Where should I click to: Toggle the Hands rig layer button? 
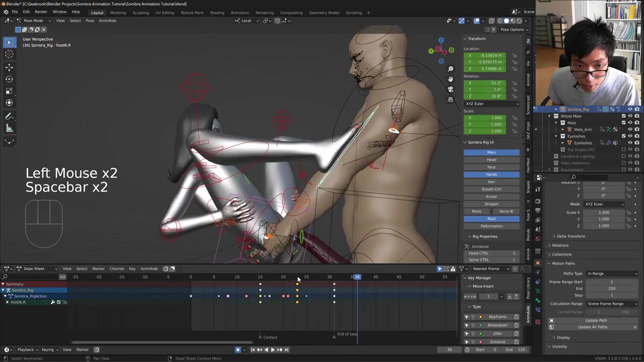[491, 174]
